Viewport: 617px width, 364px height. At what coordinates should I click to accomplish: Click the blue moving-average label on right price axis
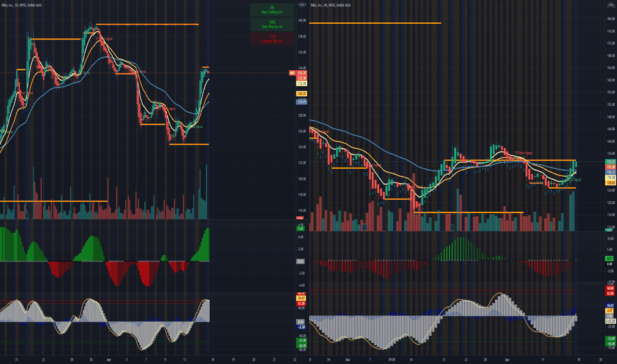click(x=610, y=172)
